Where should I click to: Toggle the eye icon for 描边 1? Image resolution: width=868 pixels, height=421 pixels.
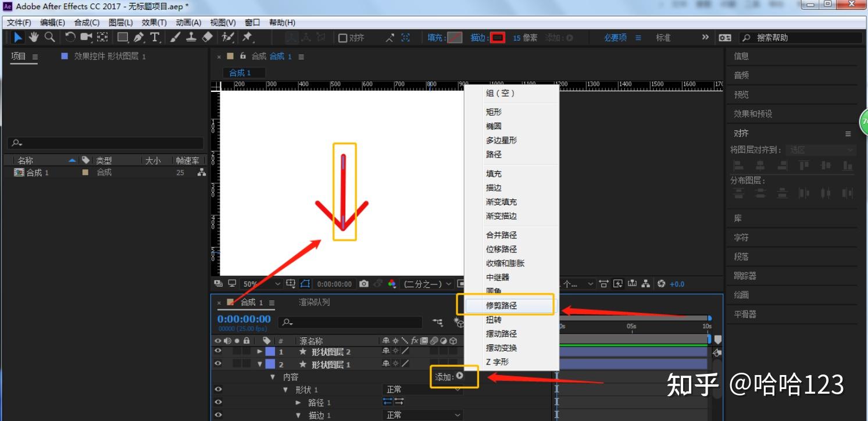point(217,416)
